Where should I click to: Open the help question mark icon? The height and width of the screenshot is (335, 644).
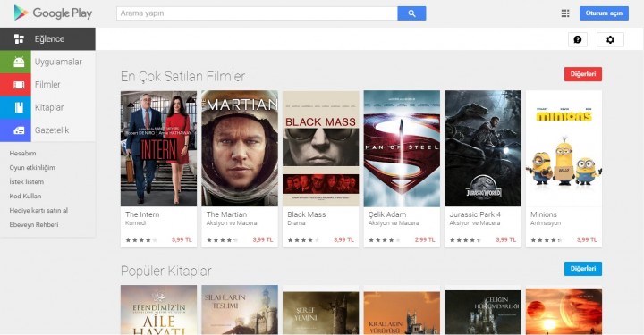coord(578,40)
